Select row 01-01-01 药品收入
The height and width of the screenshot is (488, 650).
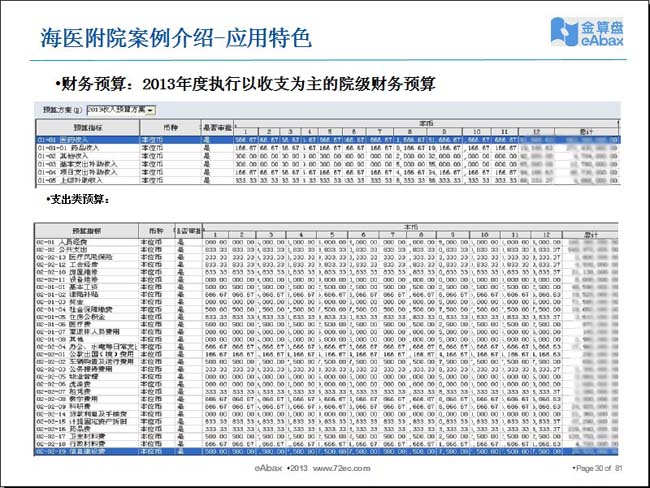pyautogui.click(x=327, y=148)
